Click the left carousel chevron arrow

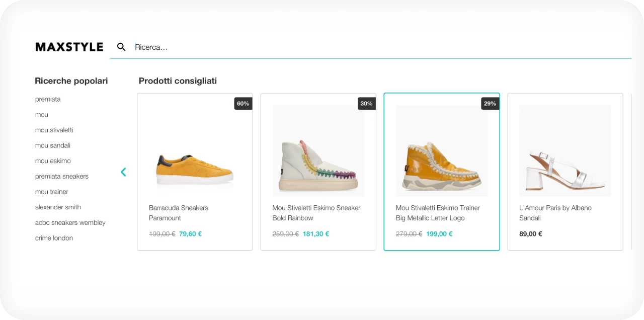[x=123, y=172]
